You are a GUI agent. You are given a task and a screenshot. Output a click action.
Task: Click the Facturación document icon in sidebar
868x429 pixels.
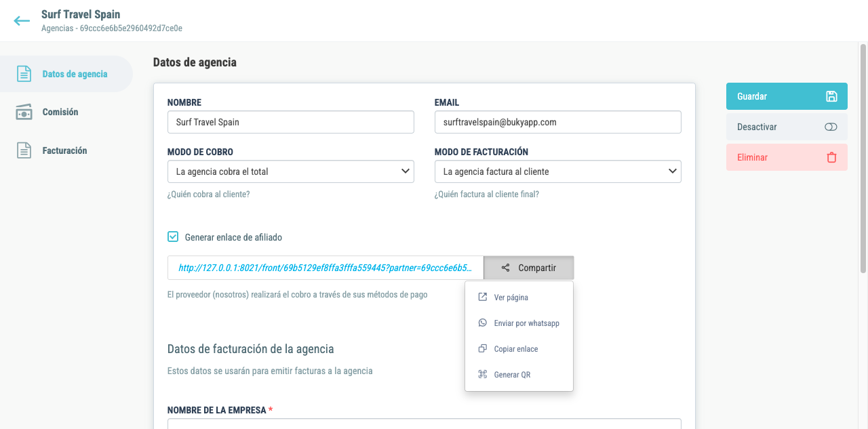tap(24, 150)
